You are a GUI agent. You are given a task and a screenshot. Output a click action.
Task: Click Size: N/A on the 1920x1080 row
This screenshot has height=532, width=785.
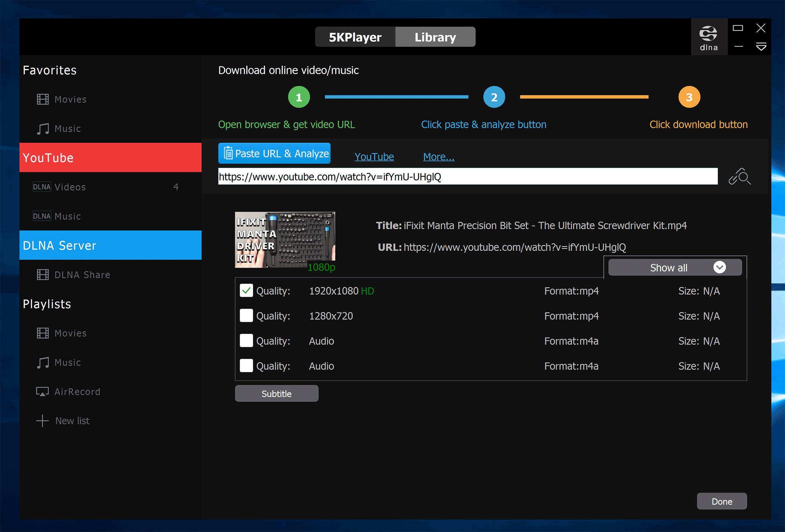(699, 291)
